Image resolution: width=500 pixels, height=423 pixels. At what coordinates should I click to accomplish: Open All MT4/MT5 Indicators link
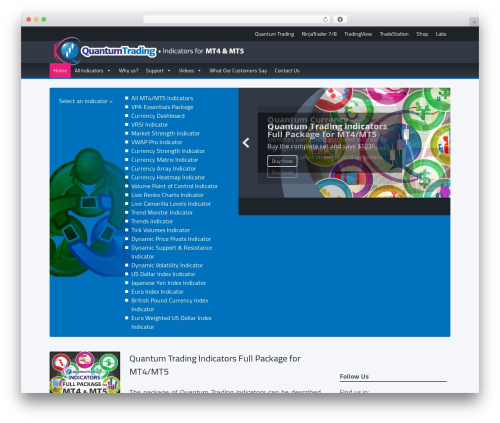[x=162, y=98]
